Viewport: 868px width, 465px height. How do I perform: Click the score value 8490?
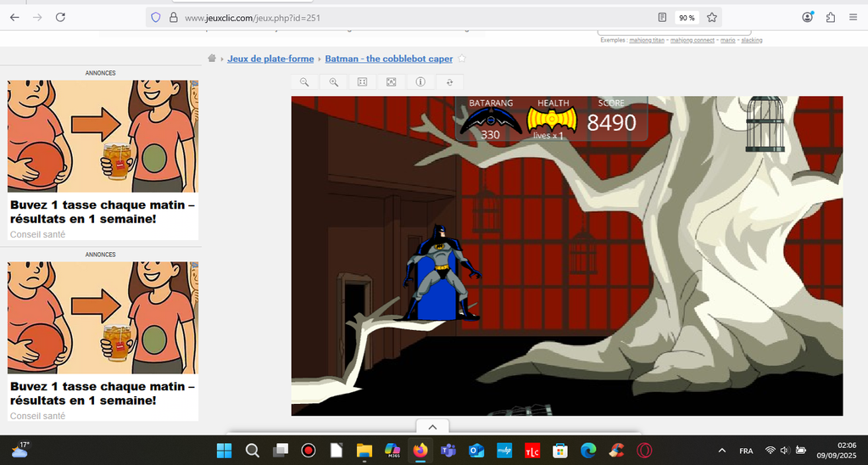click(611, 122)
